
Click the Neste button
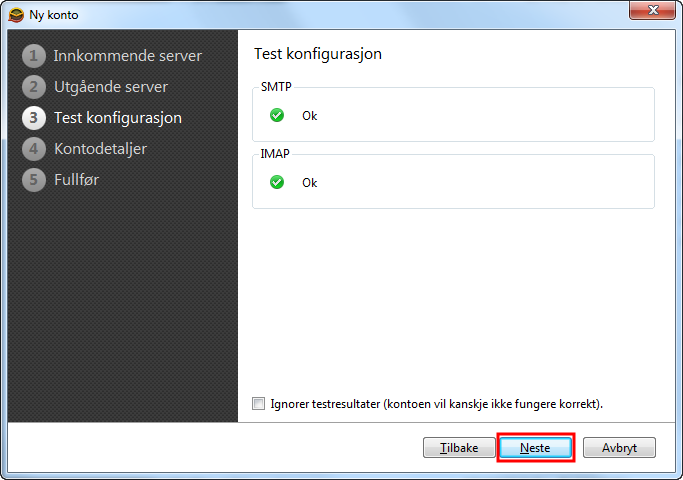click(535, 447)
